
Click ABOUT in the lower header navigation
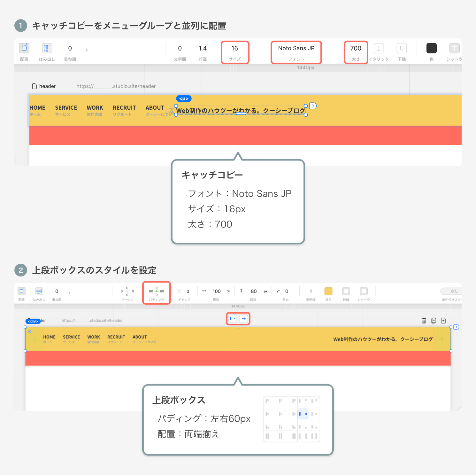tap(140, 337)
